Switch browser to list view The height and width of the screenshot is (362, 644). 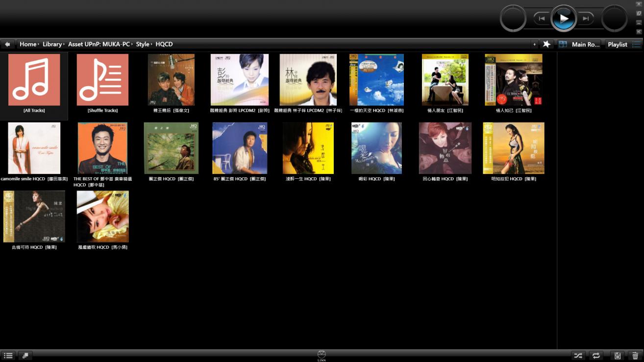click(x=8, y=356)
